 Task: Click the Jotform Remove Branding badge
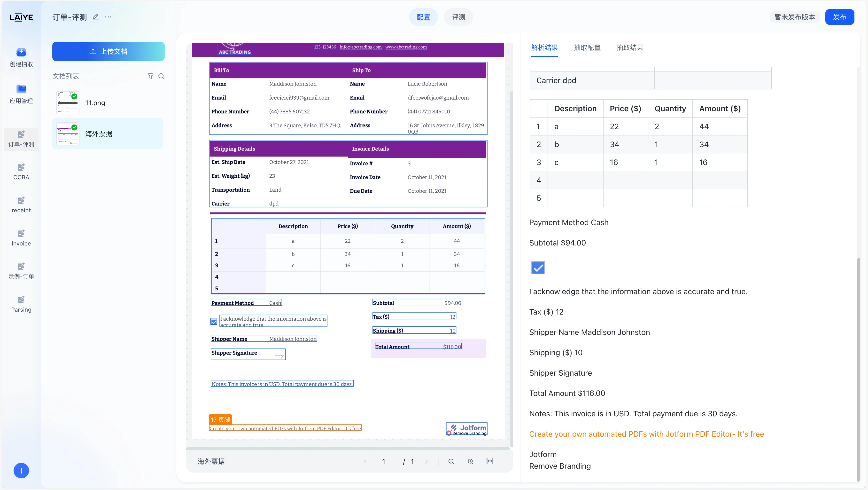[467, 429]
